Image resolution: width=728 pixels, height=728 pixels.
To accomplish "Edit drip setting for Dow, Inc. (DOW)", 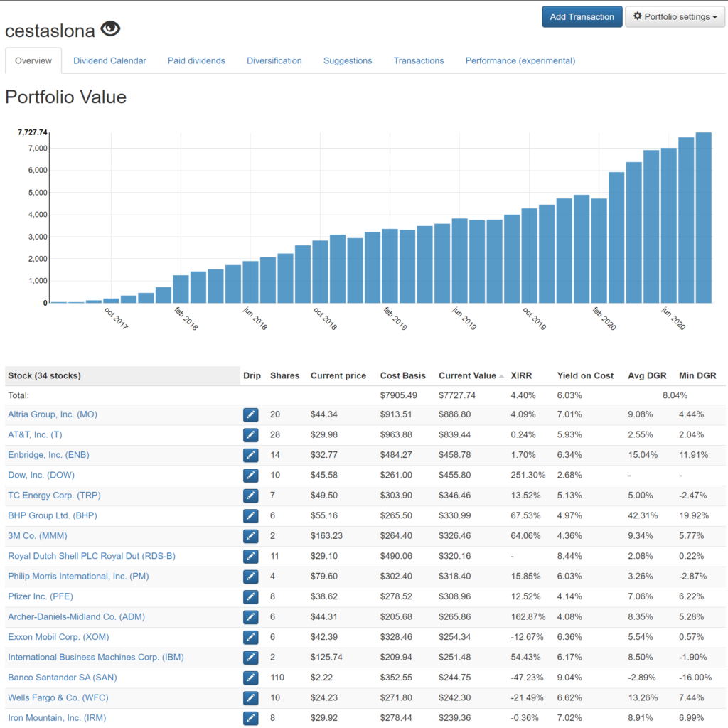I will click(251, 476).
